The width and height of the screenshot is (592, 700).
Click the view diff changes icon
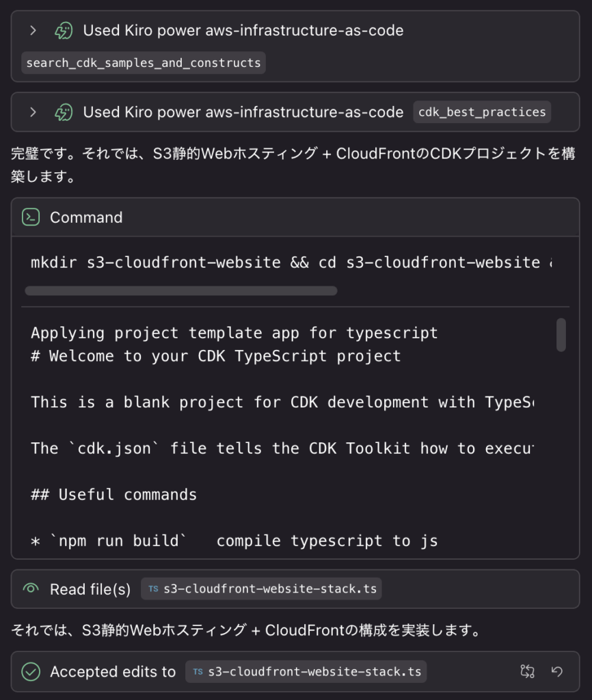tap(527, 671)
